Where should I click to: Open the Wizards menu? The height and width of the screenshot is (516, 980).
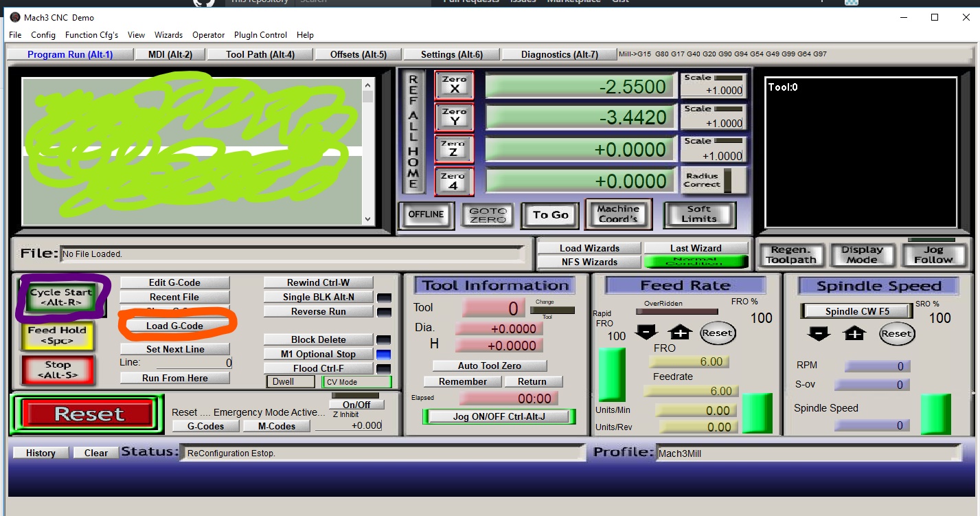[x=168, y=35]
